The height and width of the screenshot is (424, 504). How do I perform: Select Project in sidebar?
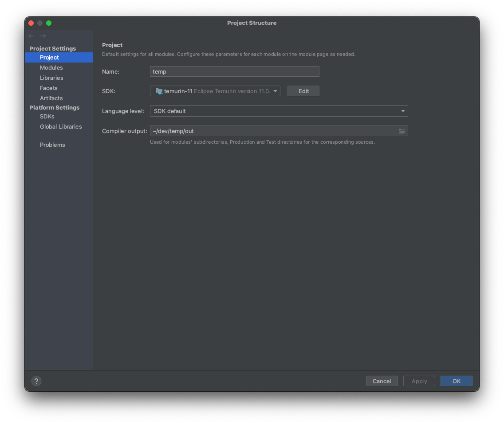[59, 58]
